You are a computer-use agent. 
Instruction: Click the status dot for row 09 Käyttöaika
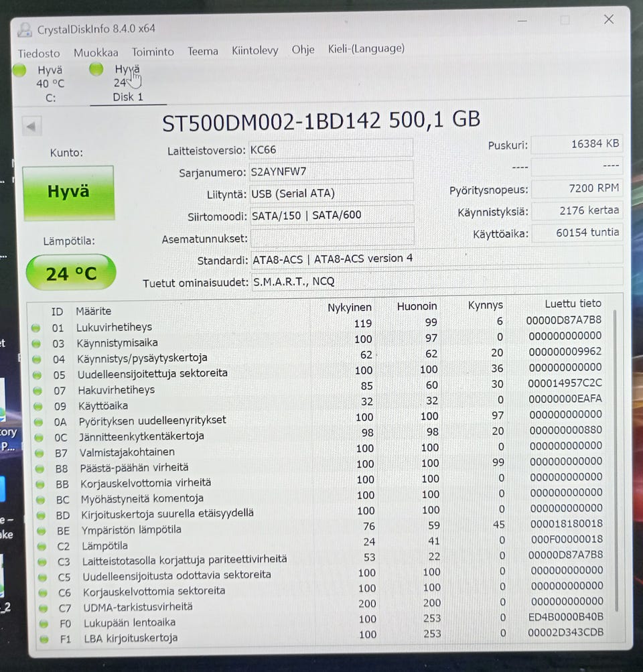(38, 406)
